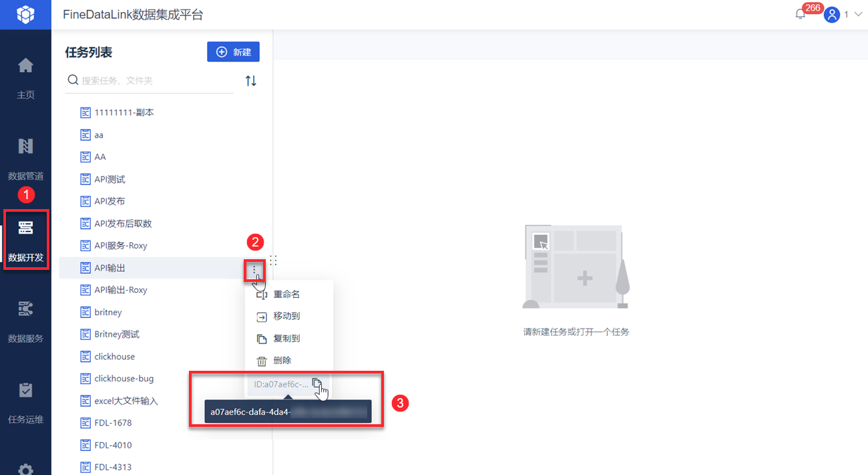
Task: Open the 数据服务 sidebar section
Action: click(x=25, y=321)
